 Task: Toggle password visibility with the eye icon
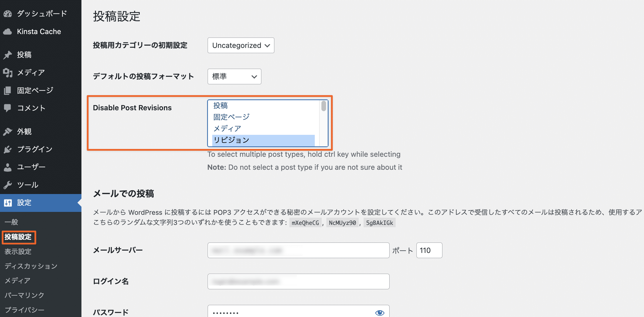379,313
